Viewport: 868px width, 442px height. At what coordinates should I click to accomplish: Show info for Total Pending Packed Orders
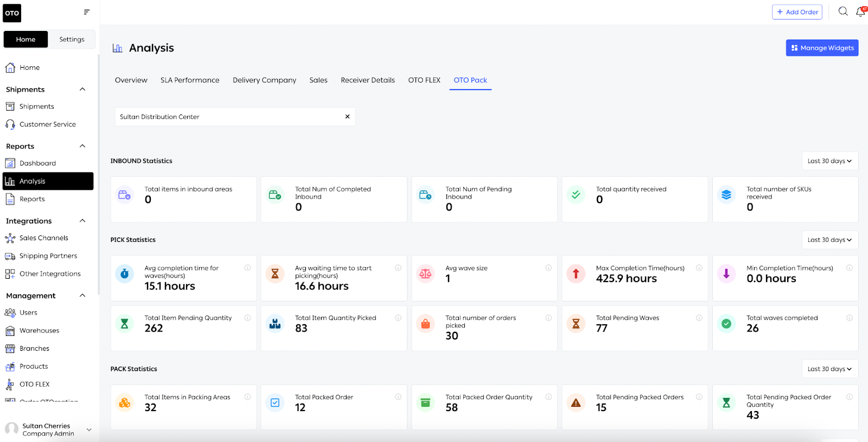click(x=699, y=397)
